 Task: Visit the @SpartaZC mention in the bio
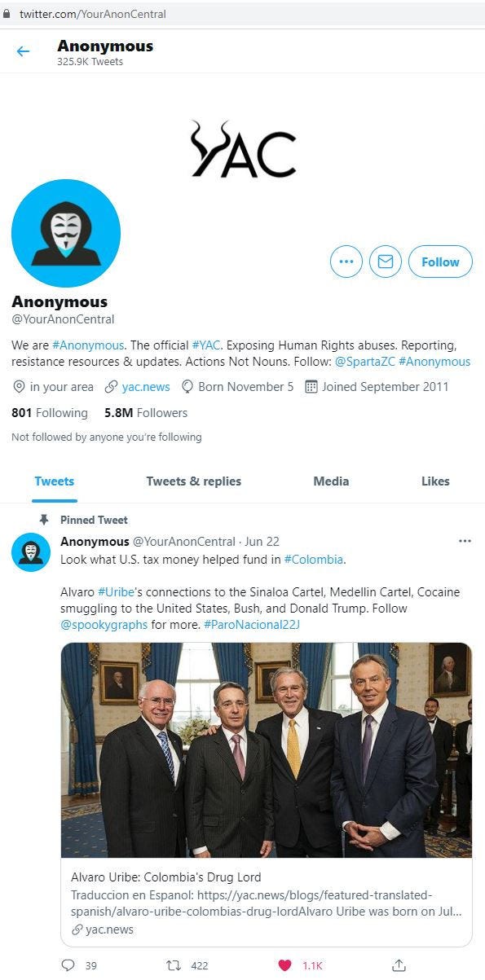tap(364, 362)
